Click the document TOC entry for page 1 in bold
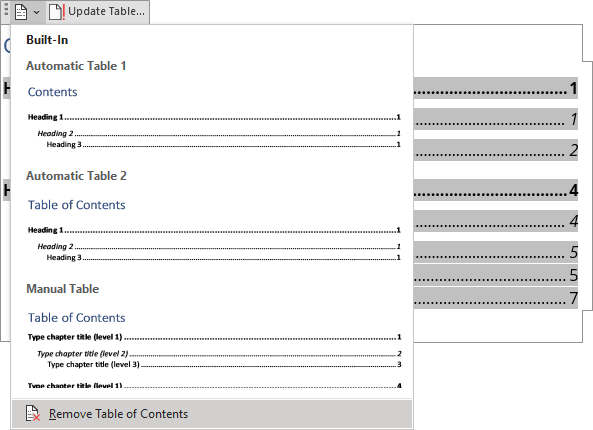This screenshot has height=430, width=593. [495, 88]
